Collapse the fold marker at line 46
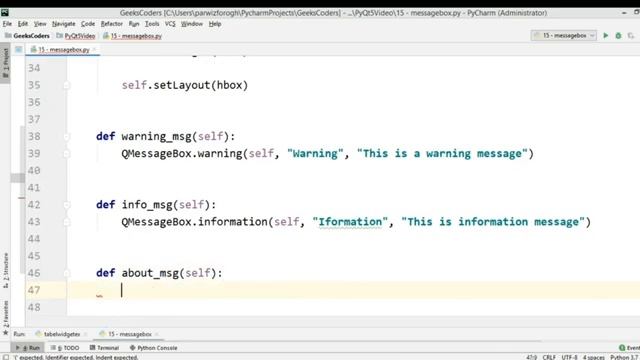Screen dimensions: 640x360 (x=66, y=273)
